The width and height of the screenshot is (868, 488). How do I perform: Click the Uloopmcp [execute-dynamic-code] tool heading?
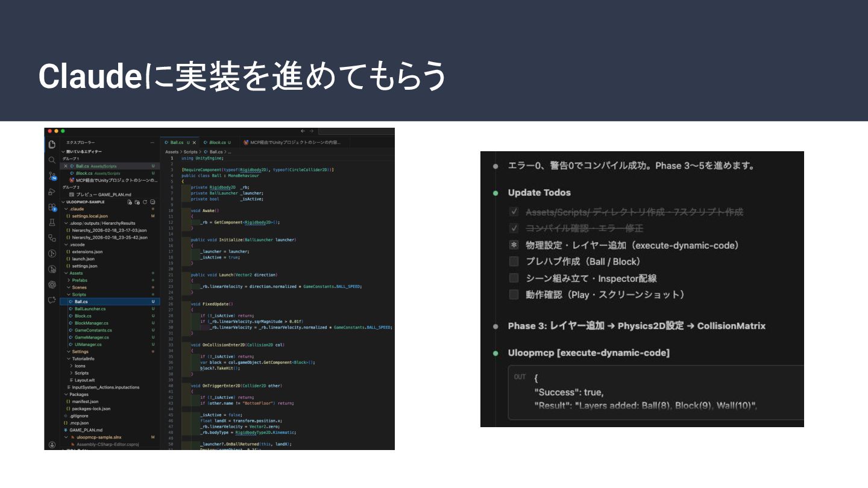click(588, 352)
